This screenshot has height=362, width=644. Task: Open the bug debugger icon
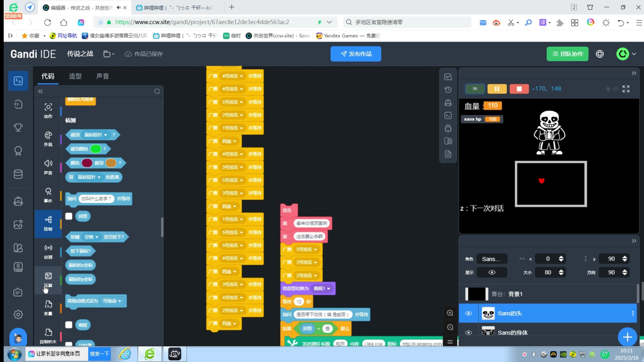tap(448, 128)
